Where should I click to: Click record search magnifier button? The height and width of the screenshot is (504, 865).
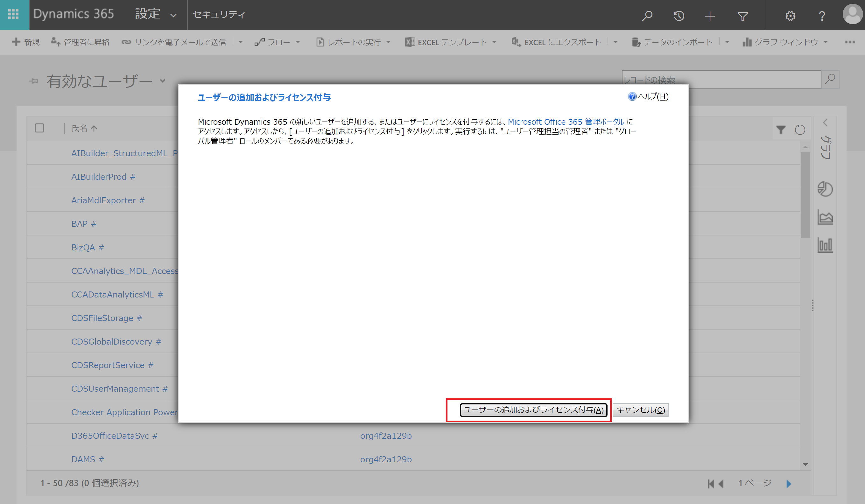830,79
